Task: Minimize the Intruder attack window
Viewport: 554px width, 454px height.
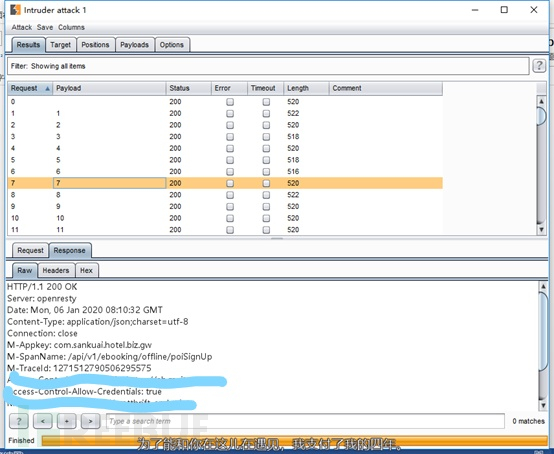Action: [x=475, y=10]
